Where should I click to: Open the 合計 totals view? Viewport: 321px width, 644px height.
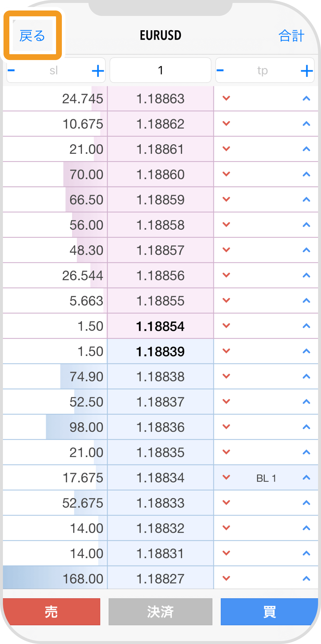click(291, 36)
